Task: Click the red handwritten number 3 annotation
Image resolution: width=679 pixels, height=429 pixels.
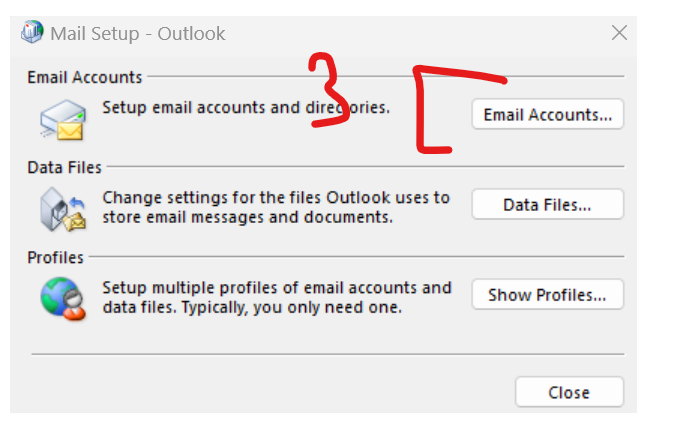Action: click(x=328, y=90)
